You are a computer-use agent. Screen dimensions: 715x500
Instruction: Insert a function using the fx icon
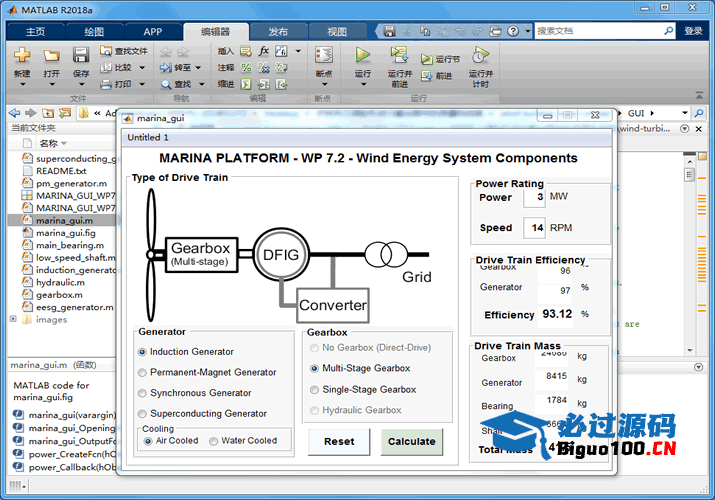pyautogui.click(x=264, y=51)
